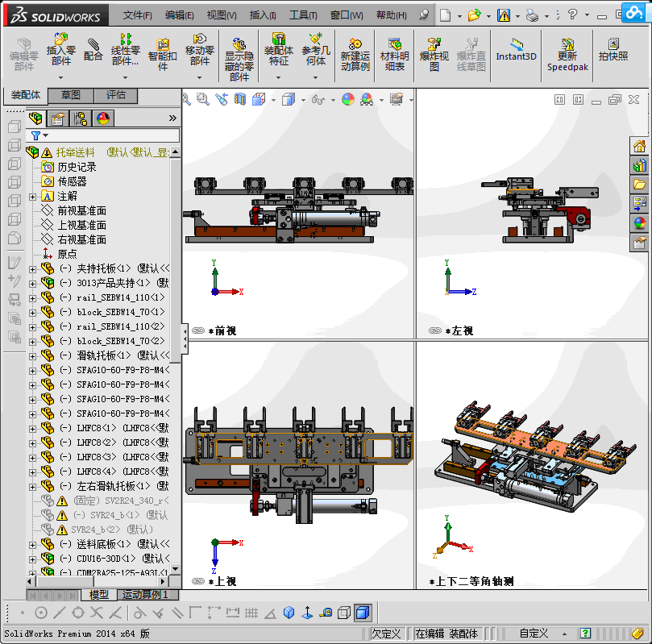Screen dimensions: 652x644
Task: Open the display style dropdown arrow
Action: (x=303, y=100)
